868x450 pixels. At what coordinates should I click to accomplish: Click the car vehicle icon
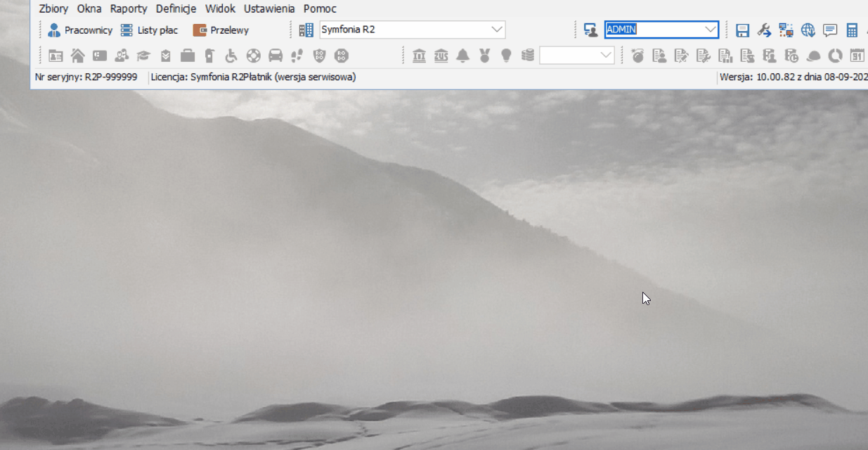pos(276,56)
